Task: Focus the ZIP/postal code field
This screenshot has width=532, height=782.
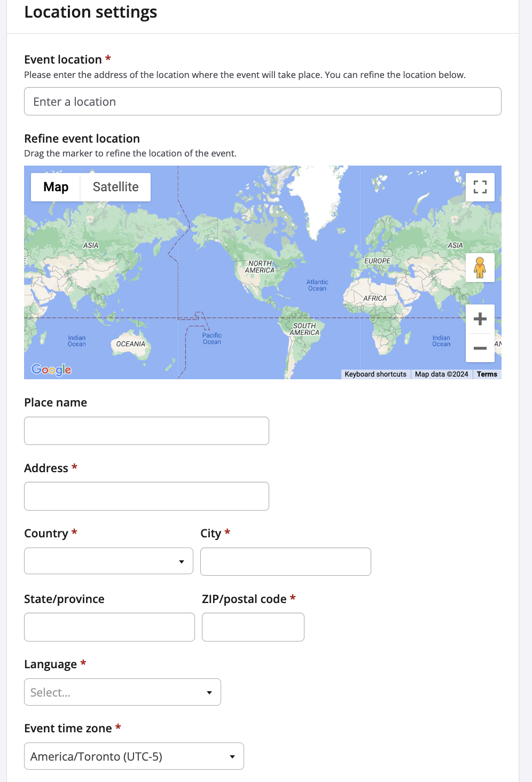Action: point(253,627)
